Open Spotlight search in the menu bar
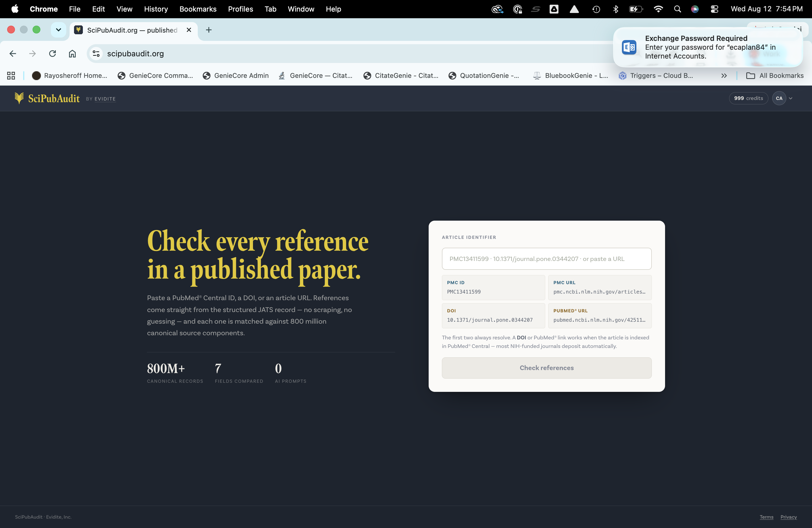 (677, 9)
